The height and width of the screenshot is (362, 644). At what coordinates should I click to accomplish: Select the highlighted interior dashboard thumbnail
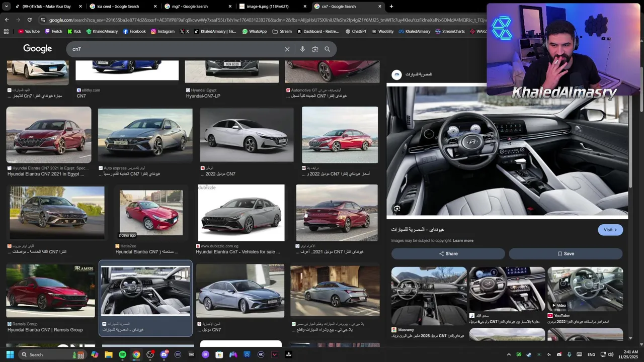pos(145,291)
